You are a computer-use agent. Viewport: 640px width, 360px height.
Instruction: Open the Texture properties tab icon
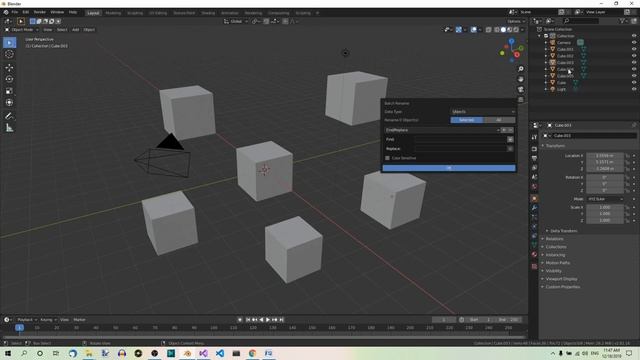pos(534,266)
